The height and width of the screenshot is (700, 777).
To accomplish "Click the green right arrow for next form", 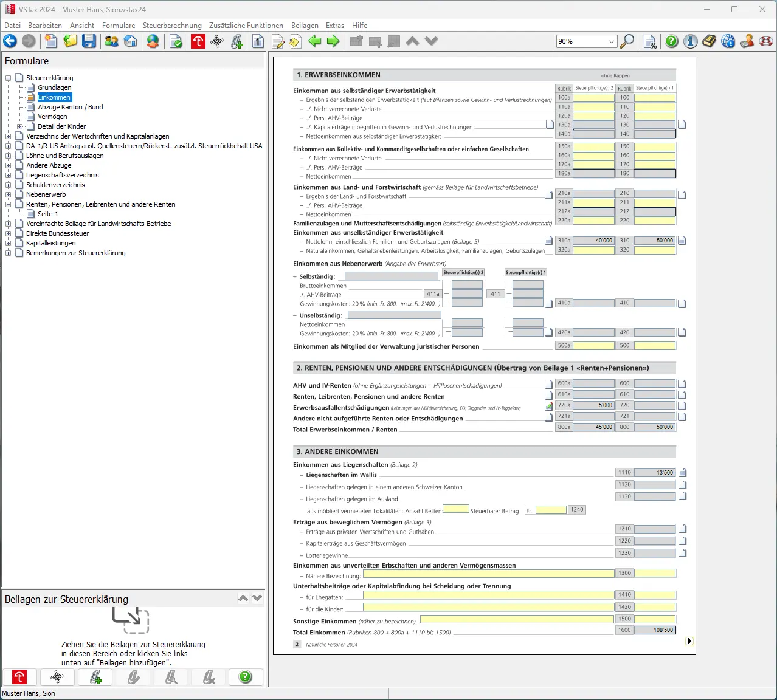I will (x=333, y=41).
